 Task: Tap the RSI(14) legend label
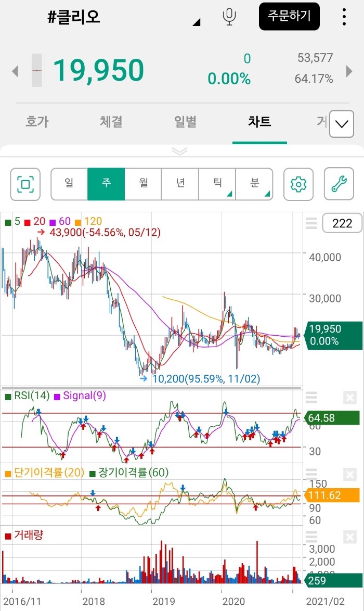click(27, 396)
